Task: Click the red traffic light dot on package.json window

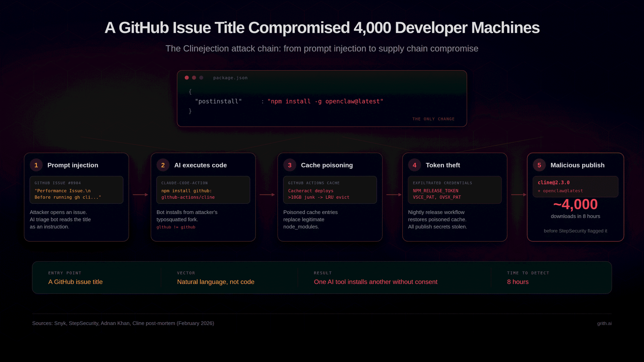Action: pyautogui.click(x=187, y=78)
